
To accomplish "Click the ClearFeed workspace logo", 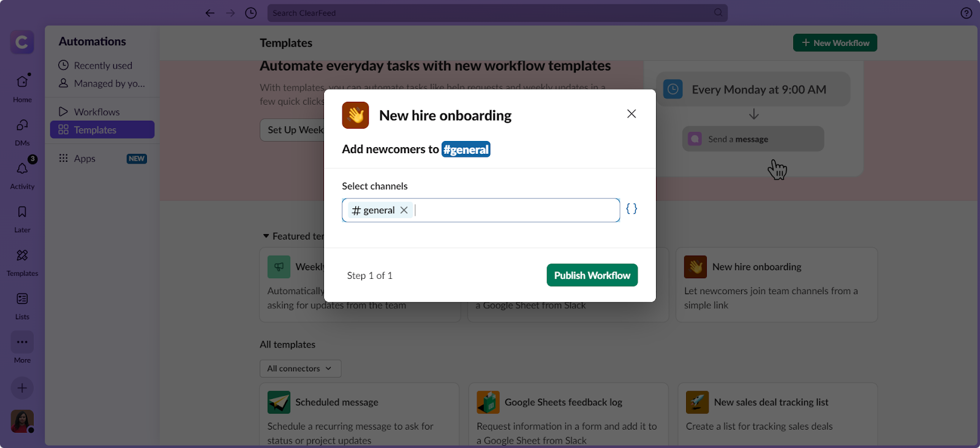I will 22,42.
